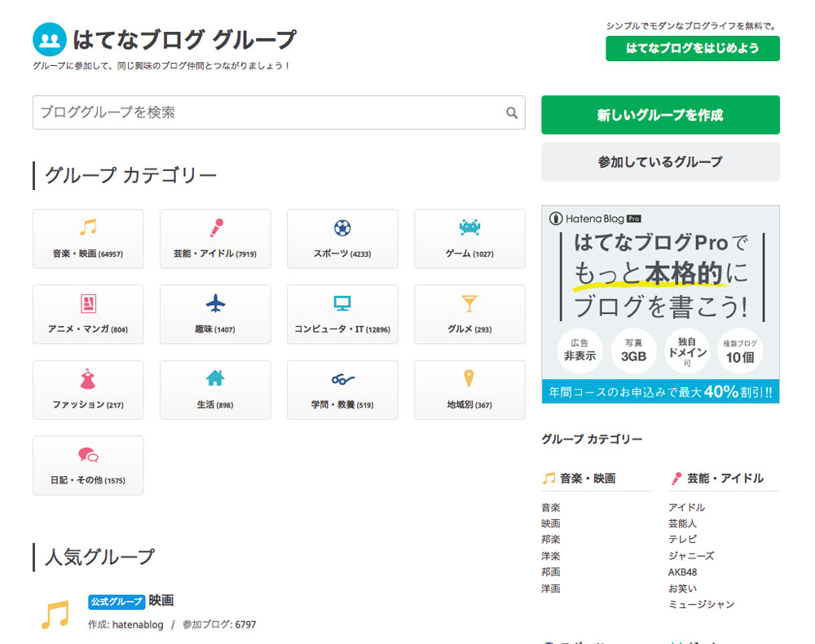Open sidebar 邦画 subcategory link
The width and height of the screenshot is (815, 644).
(x=550, y=571)
